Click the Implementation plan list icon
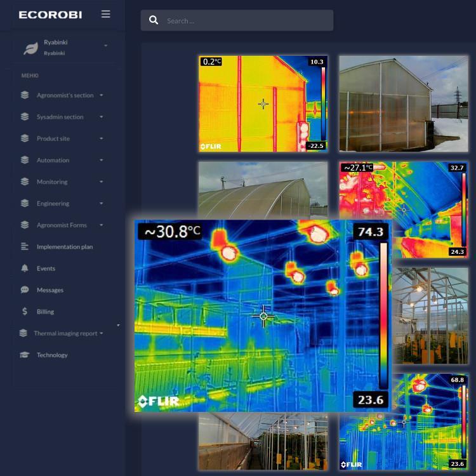This screenshot has width=476, height=476. [25, 247]
